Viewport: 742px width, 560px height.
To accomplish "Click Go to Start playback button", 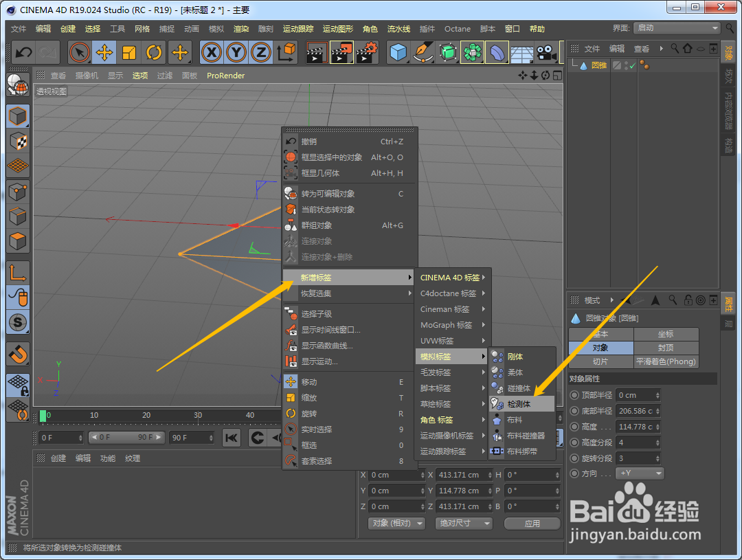I will [232, 438].
